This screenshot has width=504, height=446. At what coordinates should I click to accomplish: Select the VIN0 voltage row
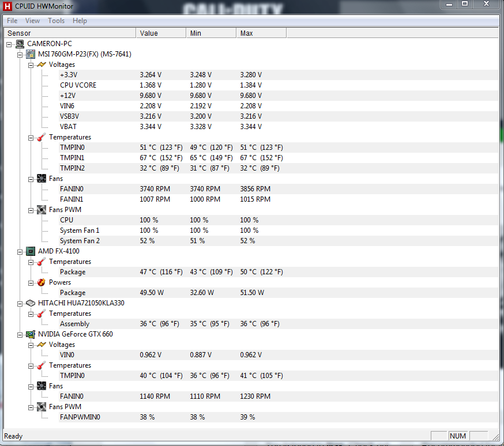[x=279, y=355]
